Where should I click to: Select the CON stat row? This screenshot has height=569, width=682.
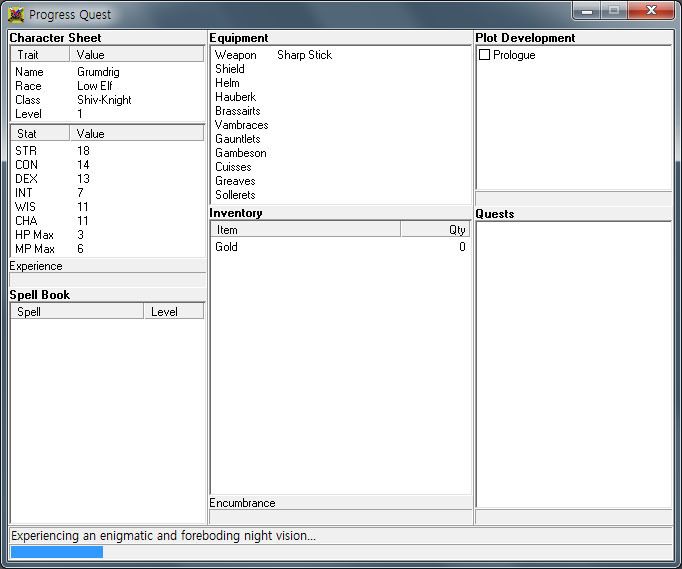(107, 164)
